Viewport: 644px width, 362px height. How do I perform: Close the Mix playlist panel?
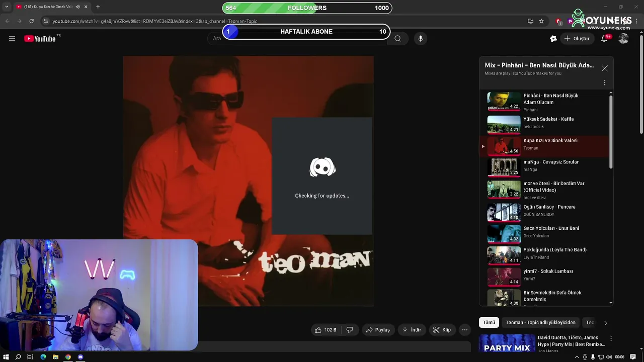tap(605, 68)
